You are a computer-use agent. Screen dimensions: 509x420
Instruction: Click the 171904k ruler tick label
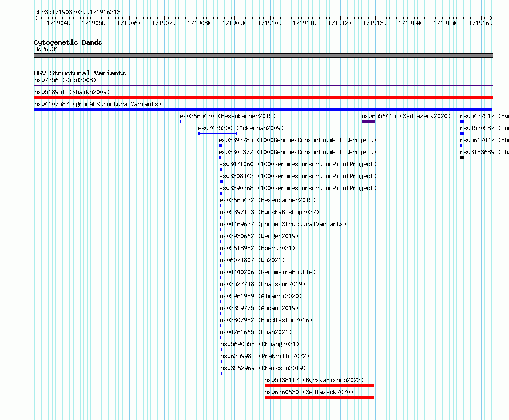[58, 23]
